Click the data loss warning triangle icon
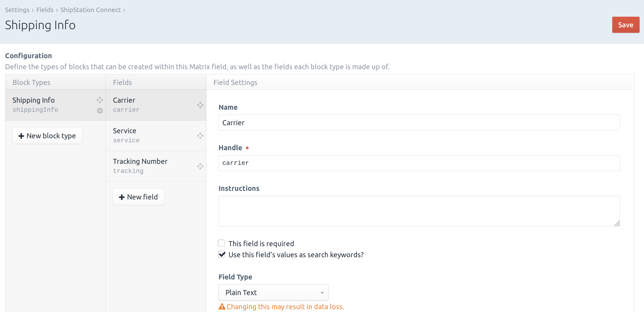Image resolution: width=644 pixels, height=312 pixels. (x=222, y=307)
